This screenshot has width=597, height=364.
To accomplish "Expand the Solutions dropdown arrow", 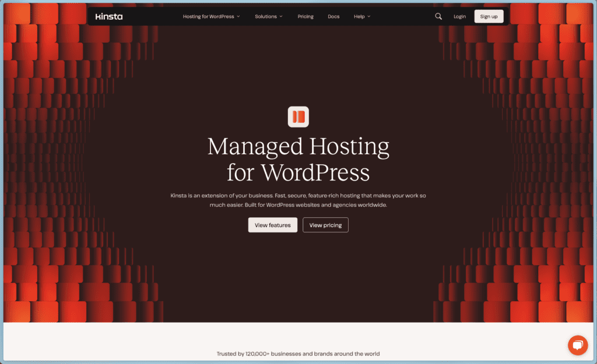I will [x=281, y=17].
